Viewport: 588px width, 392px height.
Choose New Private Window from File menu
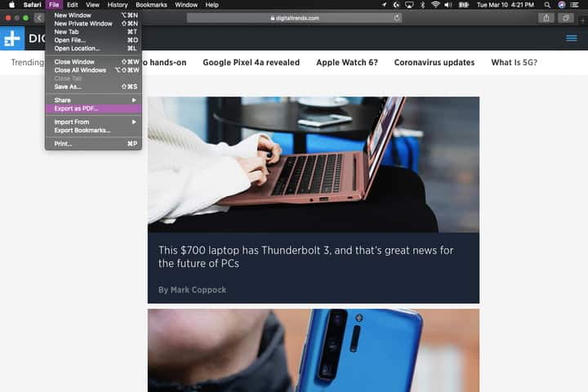point(83,24)
